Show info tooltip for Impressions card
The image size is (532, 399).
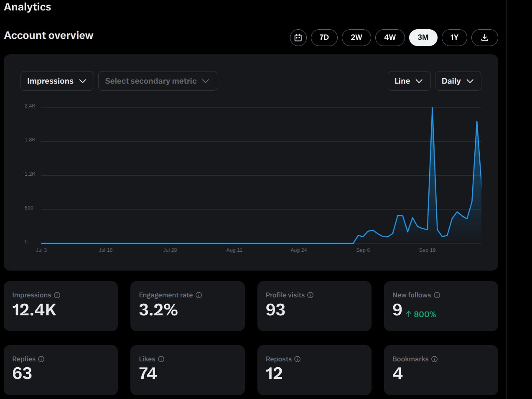pos(57,295)
